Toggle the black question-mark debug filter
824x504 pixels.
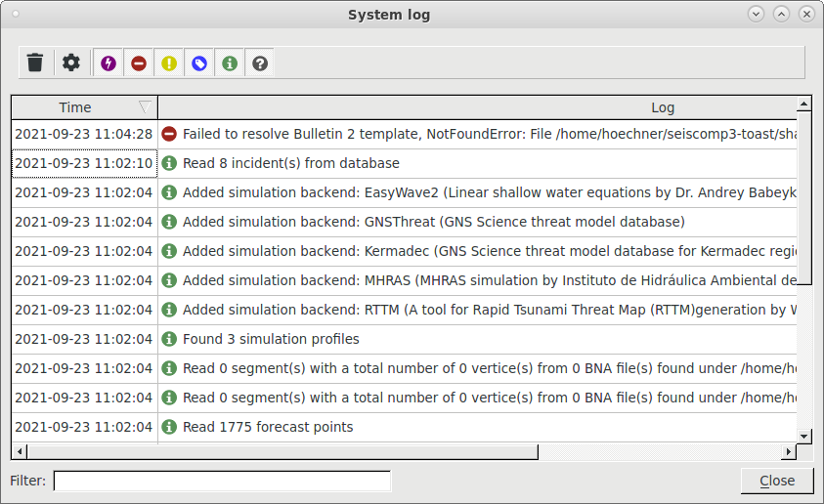click(260, 63)
